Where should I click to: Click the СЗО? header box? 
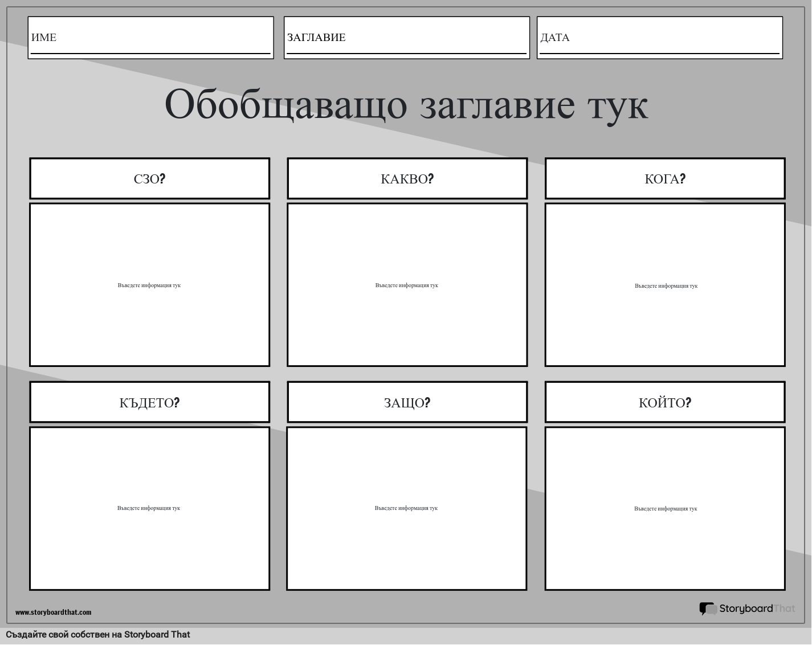point(149,179)
